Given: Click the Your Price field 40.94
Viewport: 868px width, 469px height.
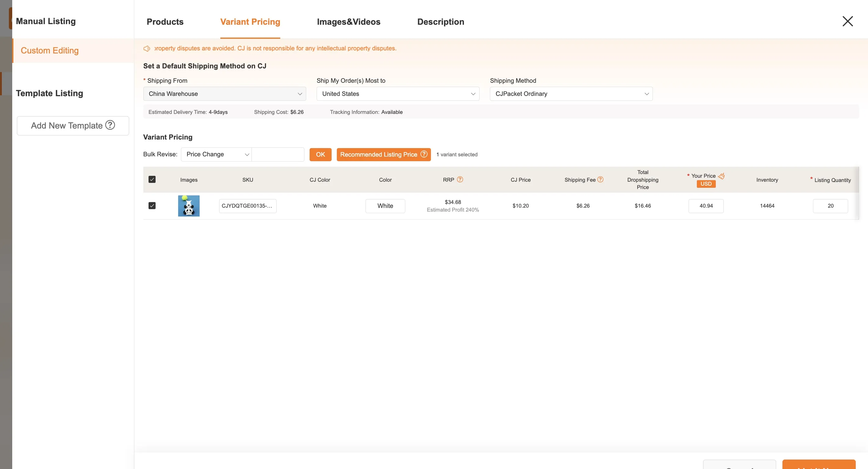Looking at the screenshot, I should [706, 206].
